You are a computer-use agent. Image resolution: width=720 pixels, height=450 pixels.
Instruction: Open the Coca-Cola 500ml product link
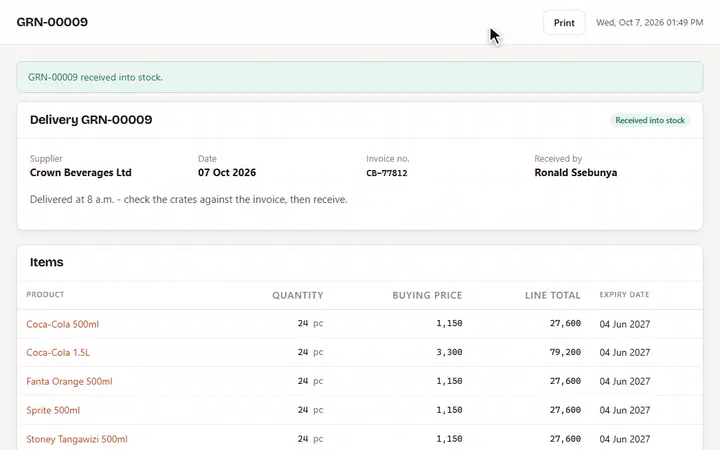click(62, 324)
